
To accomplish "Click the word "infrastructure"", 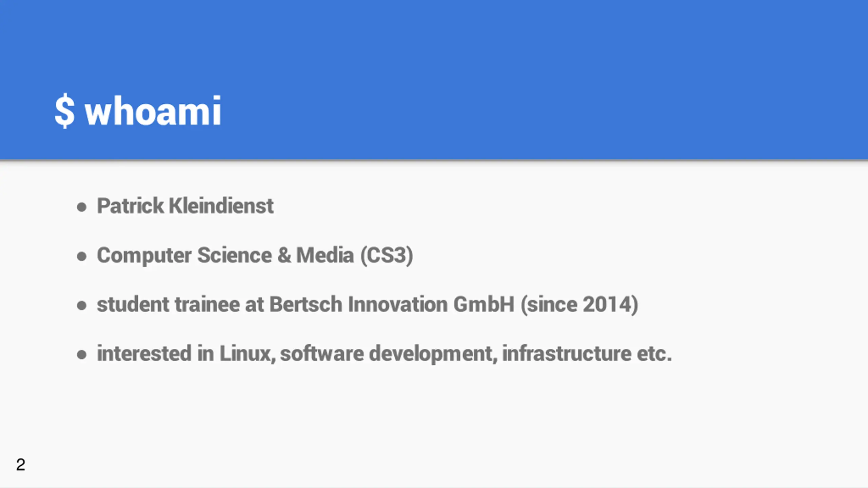I will 567,353.
